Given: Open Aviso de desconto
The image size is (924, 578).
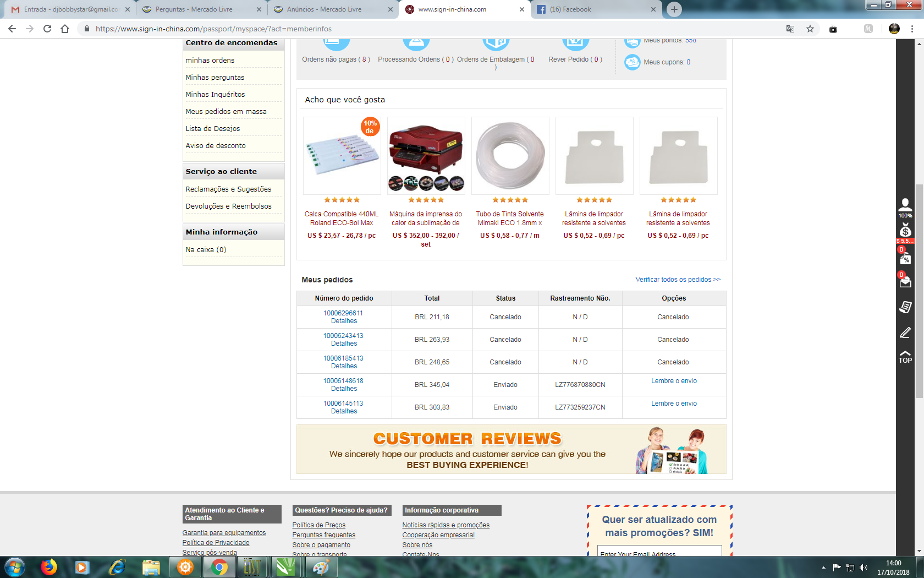Looking at the screenshot, I should (216, 145).
